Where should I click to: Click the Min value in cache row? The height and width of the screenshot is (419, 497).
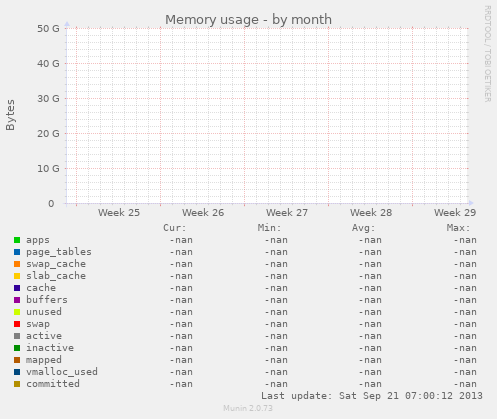point(276,288)
